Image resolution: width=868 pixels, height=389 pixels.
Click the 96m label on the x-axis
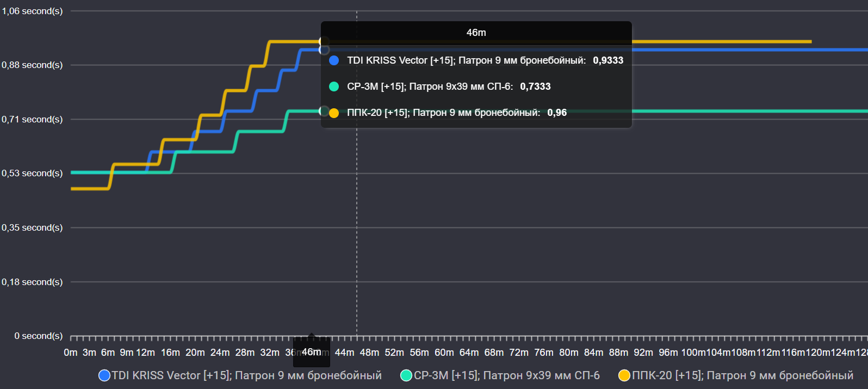click(668, 353)
